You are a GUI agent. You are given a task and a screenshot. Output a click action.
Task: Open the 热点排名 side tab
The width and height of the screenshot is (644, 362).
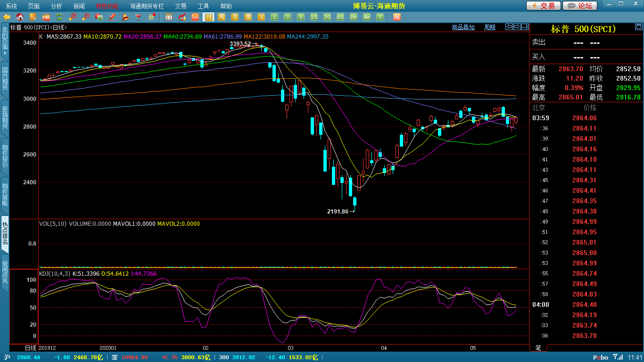click(x=5, y=233)
